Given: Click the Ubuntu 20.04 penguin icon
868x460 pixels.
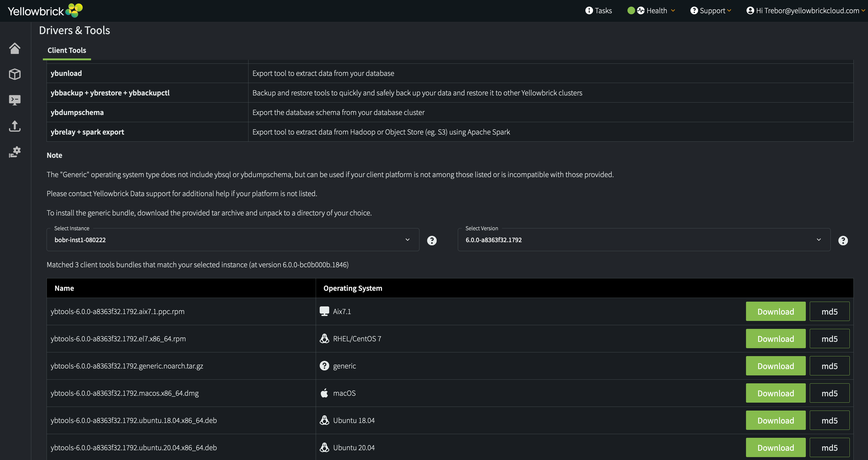Looking at the screenshot, I should point(324,448).
